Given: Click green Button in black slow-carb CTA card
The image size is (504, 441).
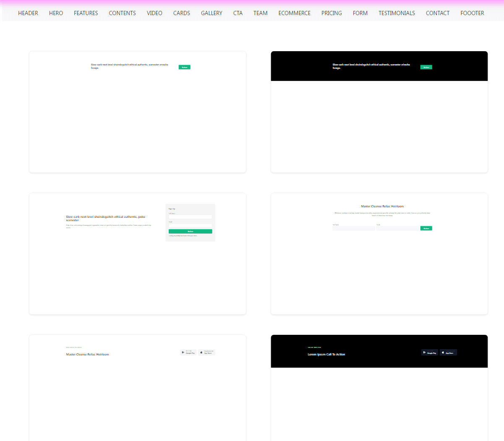Looking at the screenshot, I should pos(426,67).
